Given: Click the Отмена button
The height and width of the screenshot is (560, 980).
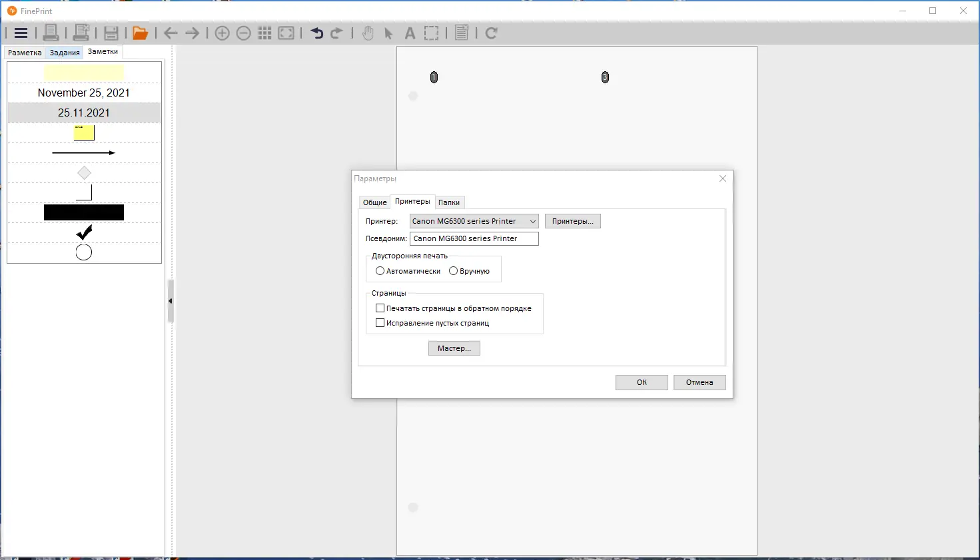Looking at the screenshot, I should (x=700, y=382).
